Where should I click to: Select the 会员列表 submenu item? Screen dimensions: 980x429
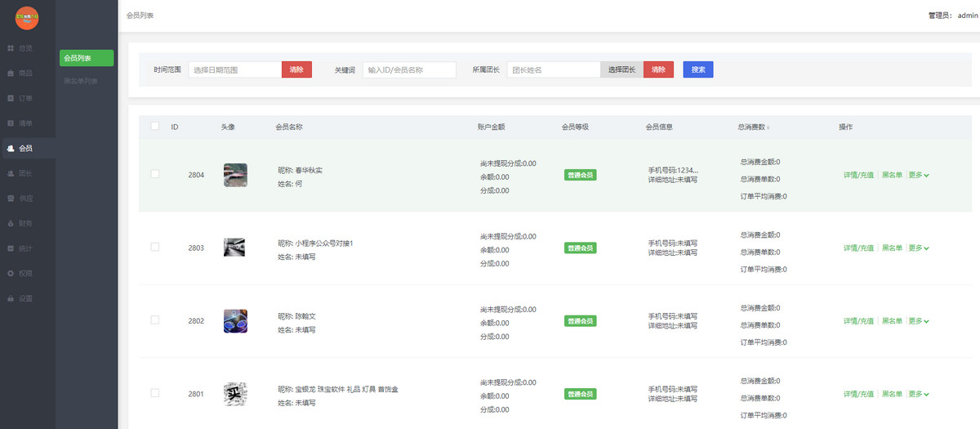coord(86,58)
